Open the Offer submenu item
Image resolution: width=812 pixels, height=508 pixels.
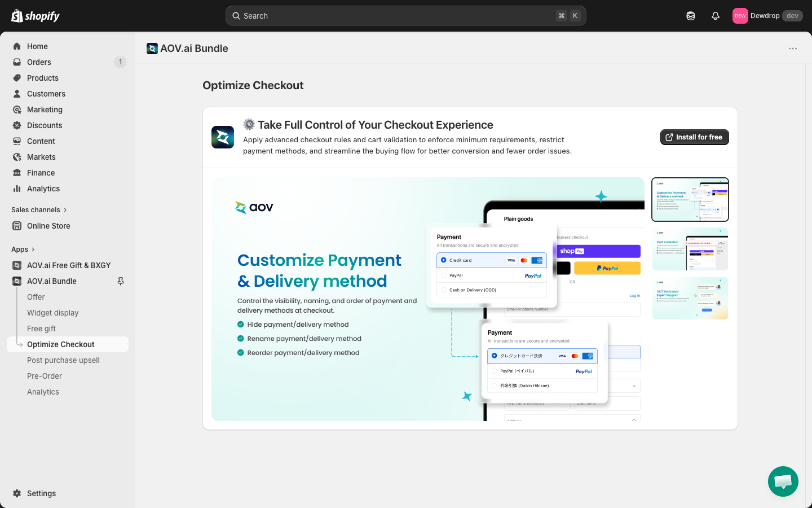pos(36,297)
